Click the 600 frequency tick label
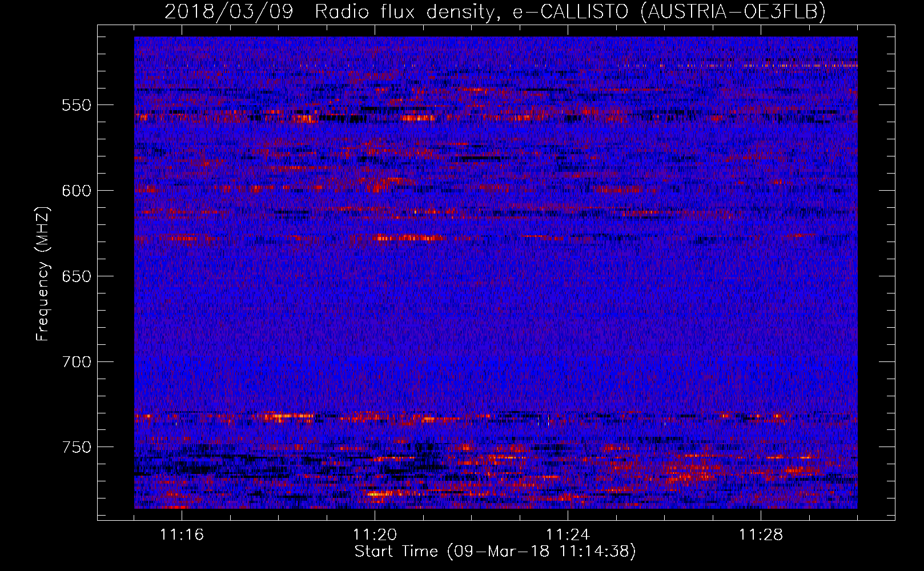Image resolution: width=924 pixels, height=571 pixels. 77,191
